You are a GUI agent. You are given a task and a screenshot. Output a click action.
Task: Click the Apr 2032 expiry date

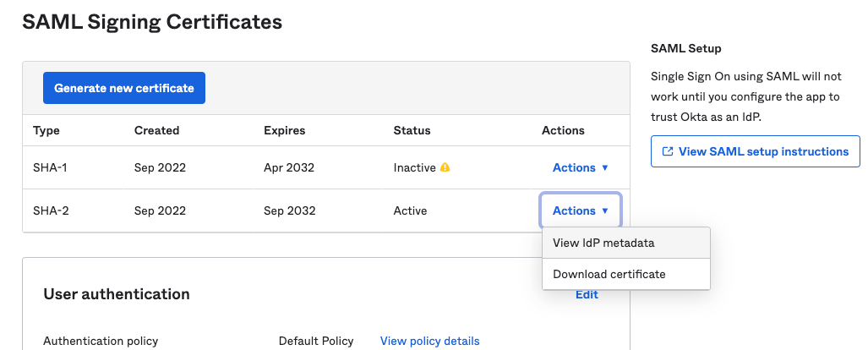point(288,167)
